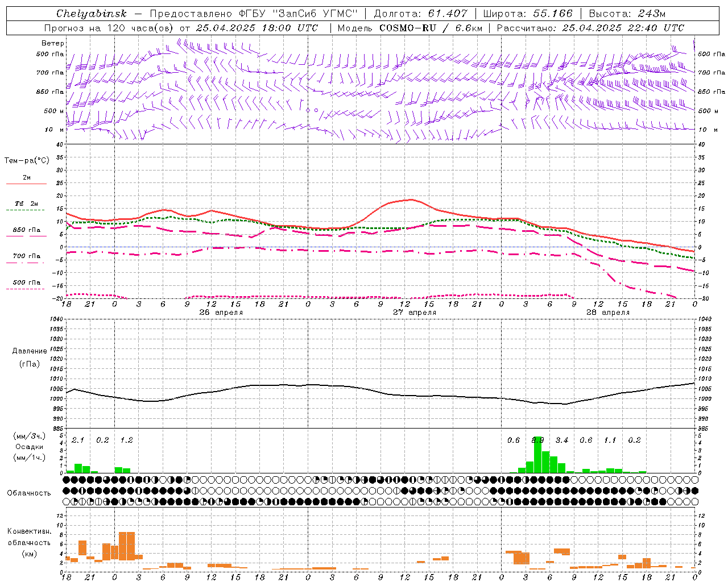728x582 pixels.
Task: Click the '8.9' precipitation total
Action: point(537,440)
